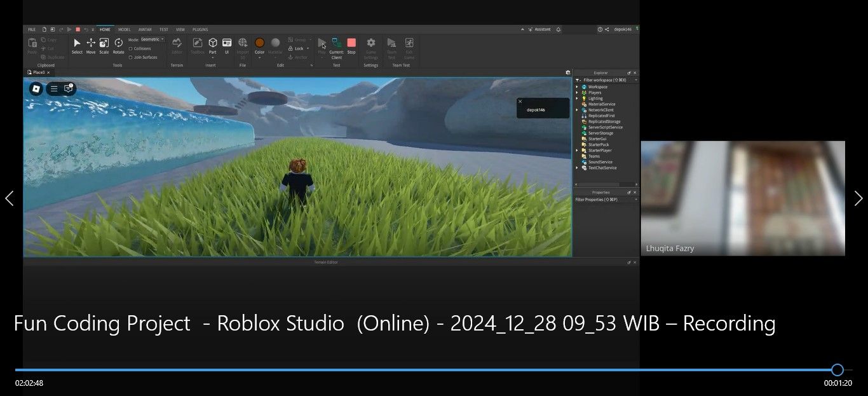Viewport: 868px width, 396px height.
Task: Select the Place3 document tab
Action: coord(39,72)
